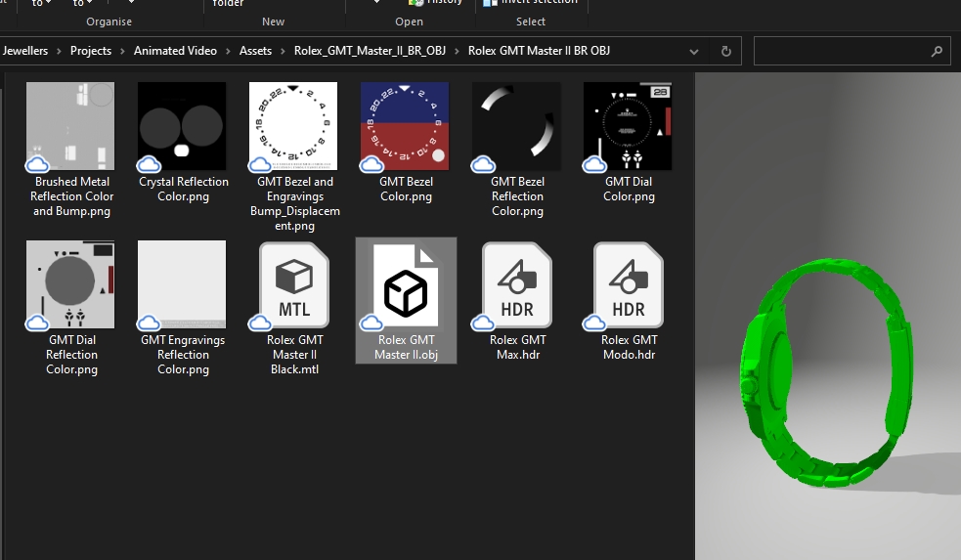Click the search magnifier icon
Screen dimensions: 961x560
pyautogui.click(x=937, y=52)
